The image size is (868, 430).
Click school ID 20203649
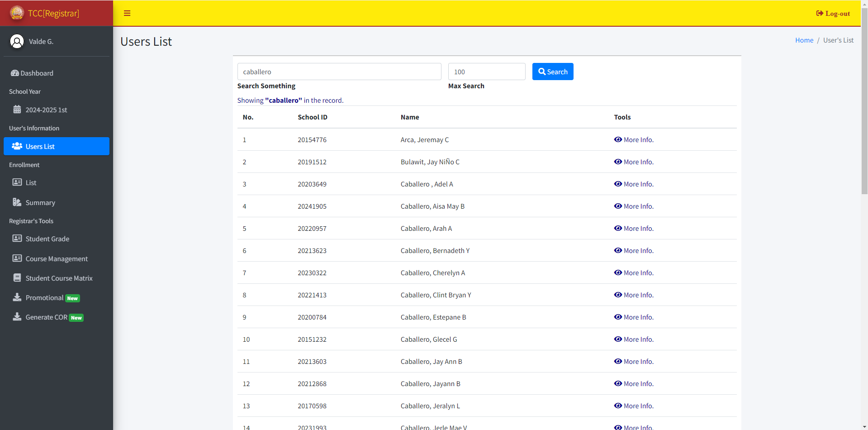click(x=312, y=184)
